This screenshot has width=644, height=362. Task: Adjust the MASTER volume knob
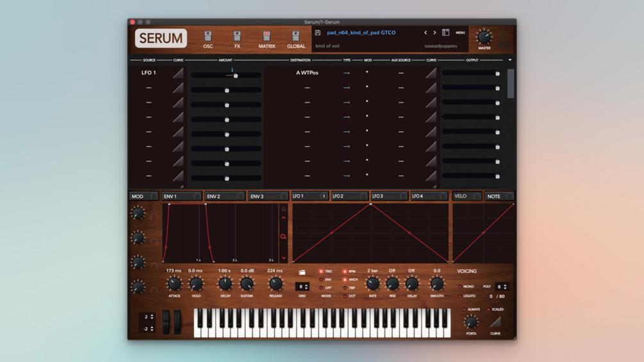(x=484, y=37)
